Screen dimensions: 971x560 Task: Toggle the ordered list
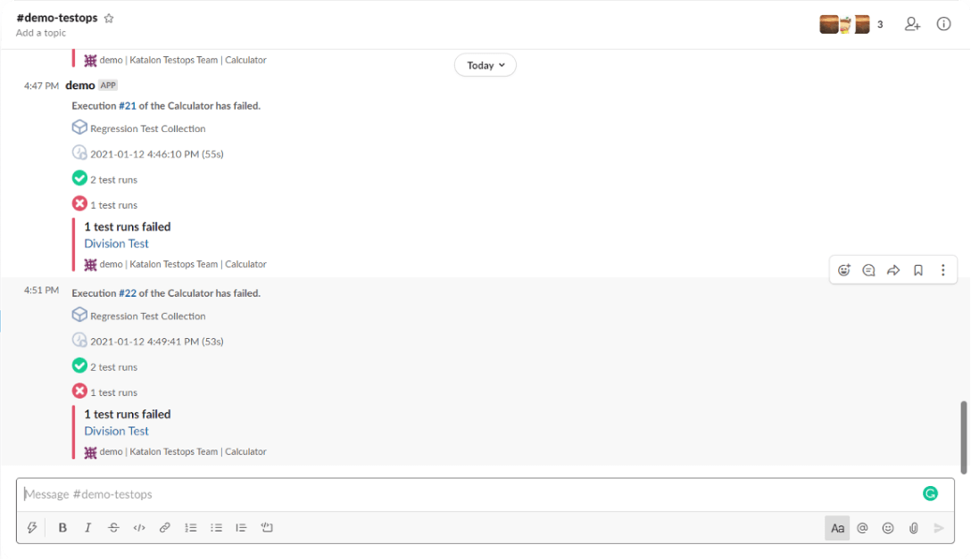191,527
